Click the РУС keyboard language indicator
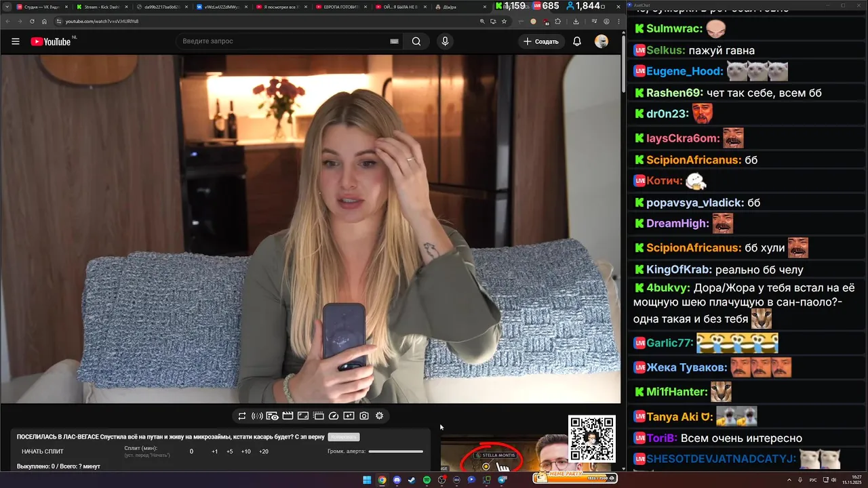Image resolution: width=868 pixels, height=488 pixels. click(813, 480)
